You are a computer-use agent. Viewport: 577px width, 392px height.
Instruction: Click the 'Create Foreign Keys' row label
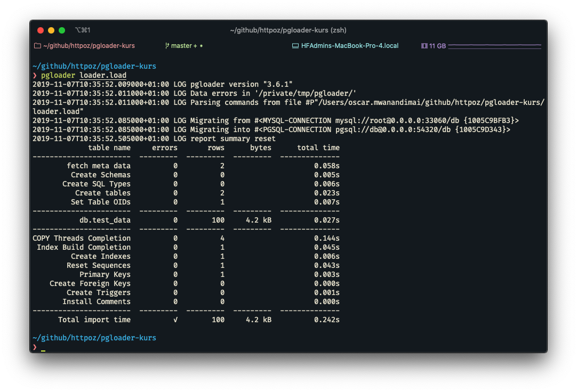pos(90,284)
